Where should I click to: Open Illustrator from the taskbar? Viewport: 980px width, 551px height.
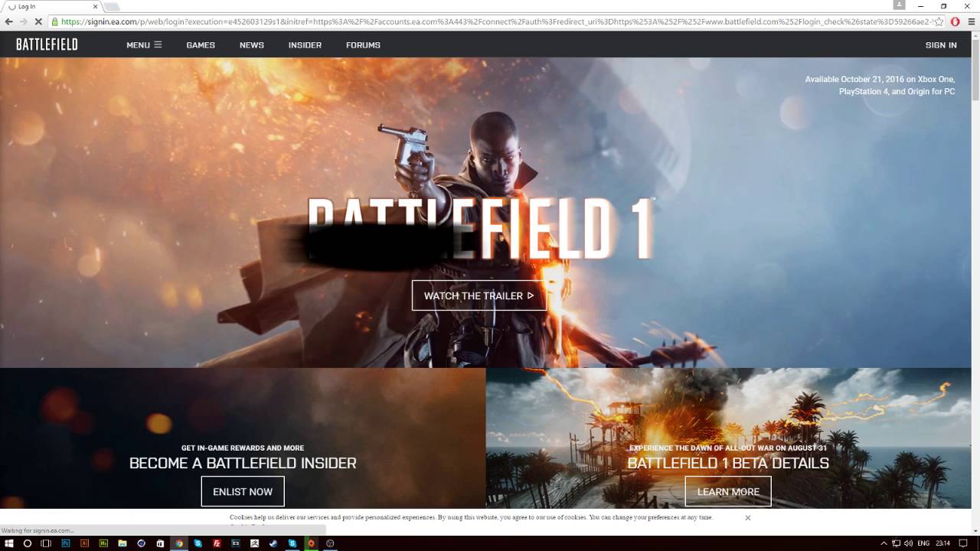coord(84,543)
